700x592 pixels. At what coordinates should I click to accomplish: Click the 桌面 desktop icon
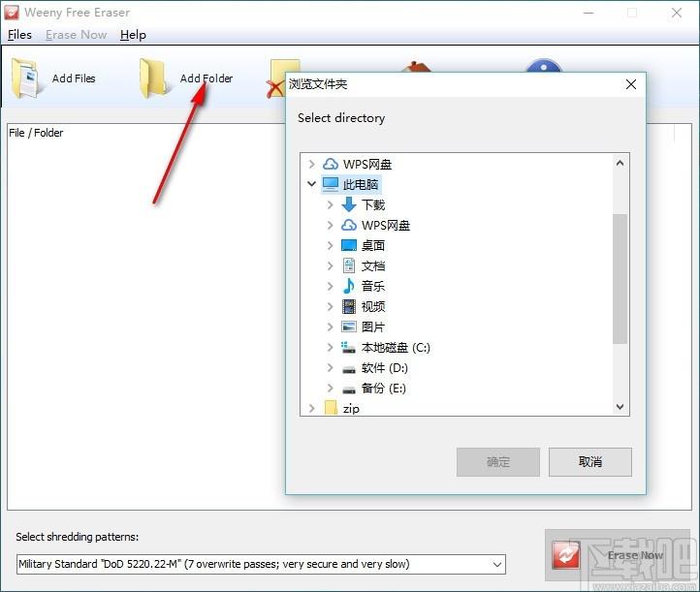(349, 245)
